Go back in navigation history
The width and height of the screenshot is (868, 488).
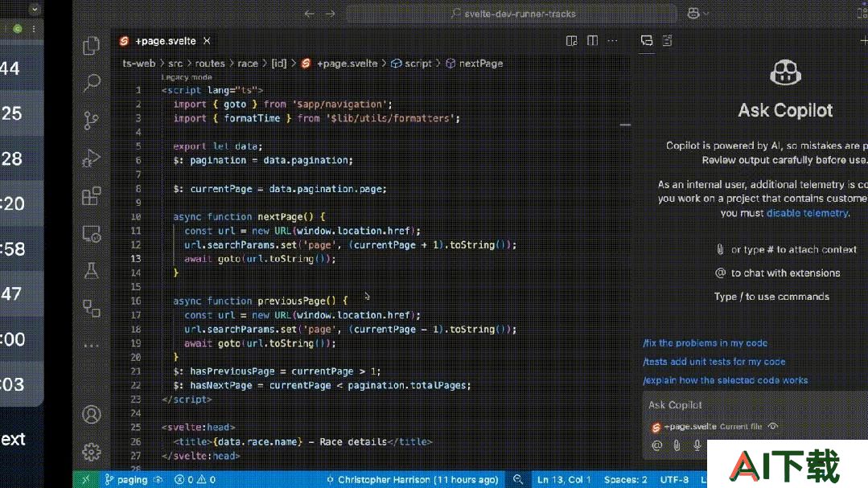point(310,14)
